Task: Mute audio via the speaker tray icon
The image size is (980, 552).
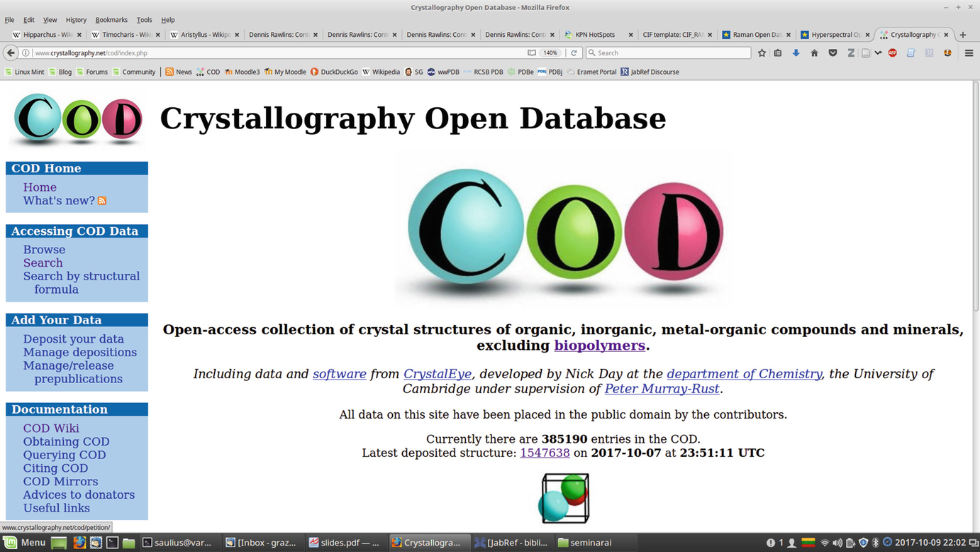Action: pos(839,542)
